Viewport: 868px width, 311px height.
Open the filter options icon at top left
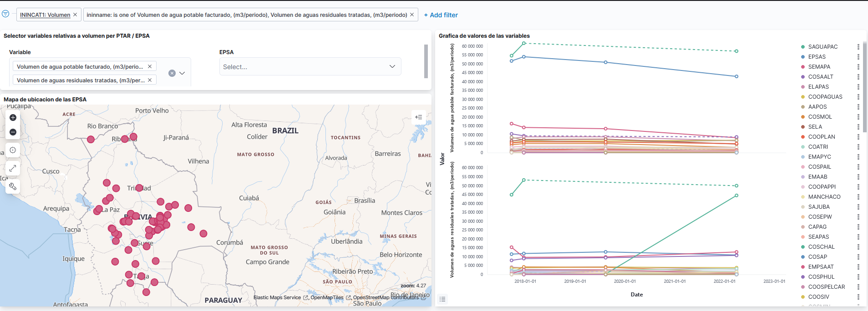click(x=5, y=14)
